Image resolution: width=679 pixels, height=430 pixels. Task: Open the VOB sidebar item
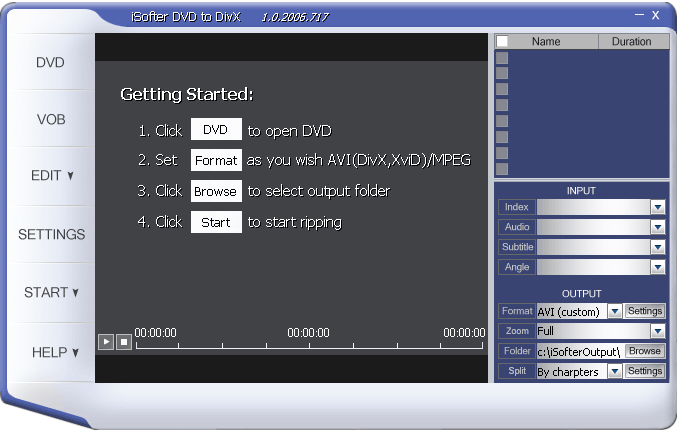coord(51,119)
